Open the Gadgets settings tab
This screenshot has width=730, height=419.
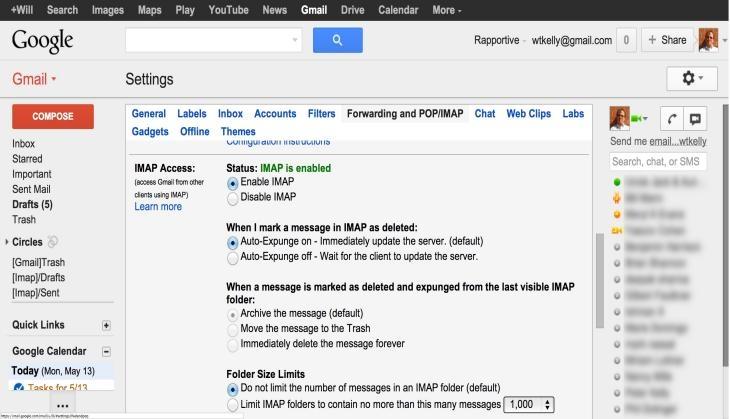[150, 132]
